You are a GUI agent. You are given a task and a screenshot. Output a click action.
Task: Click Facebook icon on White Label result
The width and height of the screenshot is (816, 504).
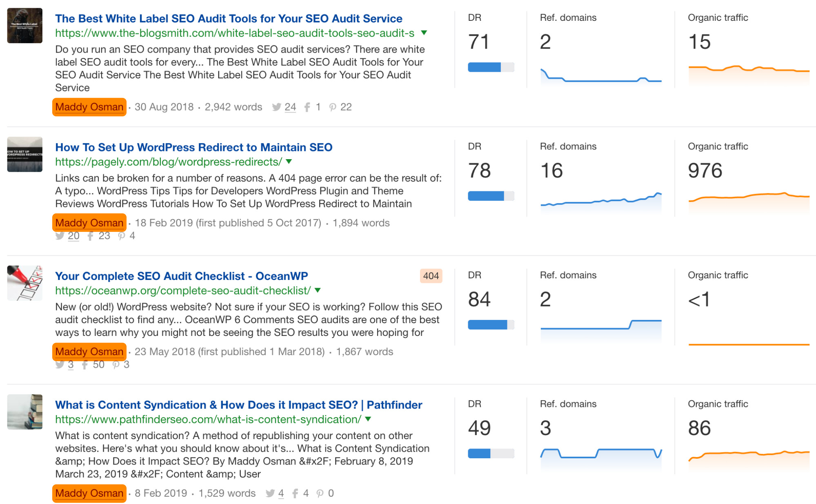tap(307, 107)
